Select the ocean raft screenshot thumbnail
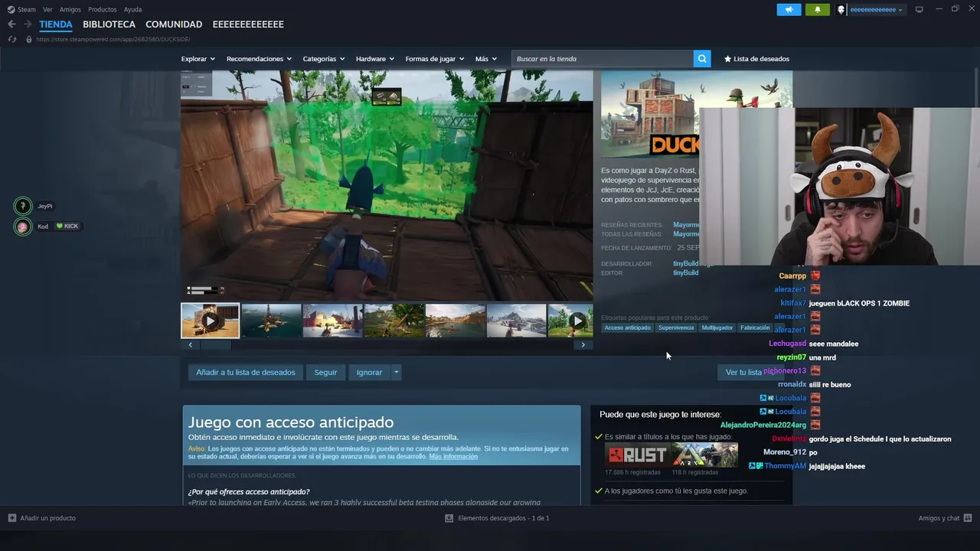Screen dimensions: 980x551 pyautogui.click(x=271, y=321)
